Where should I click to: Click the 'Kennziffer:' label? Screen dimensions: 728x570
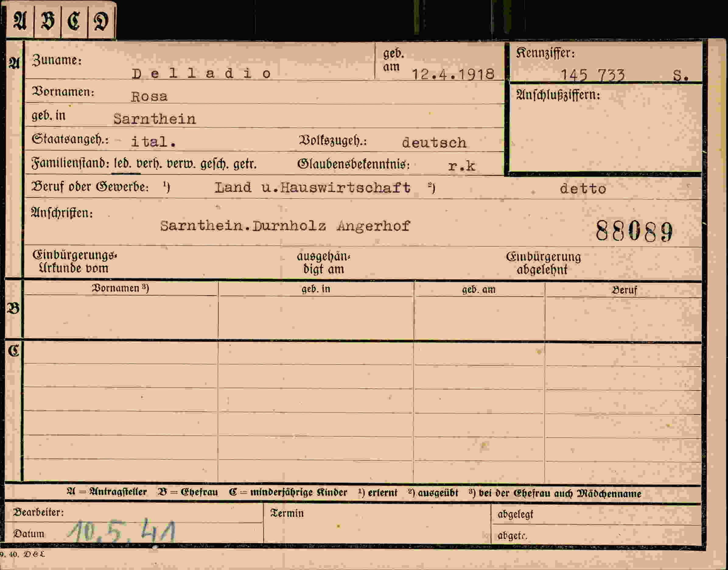[x=546, y=53]
